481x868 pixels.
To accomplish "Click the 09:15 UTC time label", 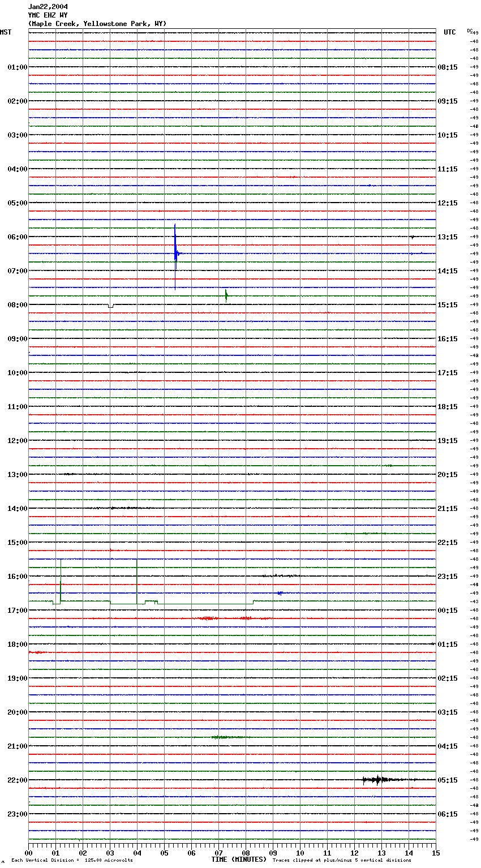I will [x=448, y=101].
